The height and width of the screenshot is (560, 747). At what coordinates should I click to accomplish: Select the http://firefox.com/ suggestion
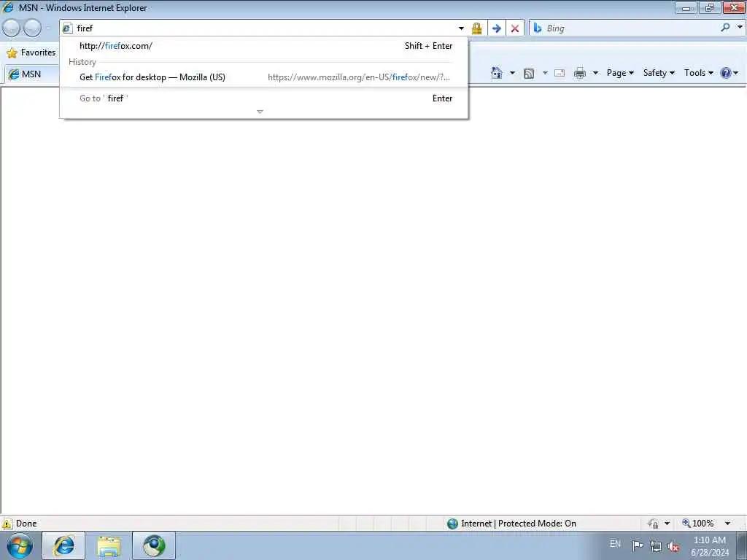[x=263, y=46]
